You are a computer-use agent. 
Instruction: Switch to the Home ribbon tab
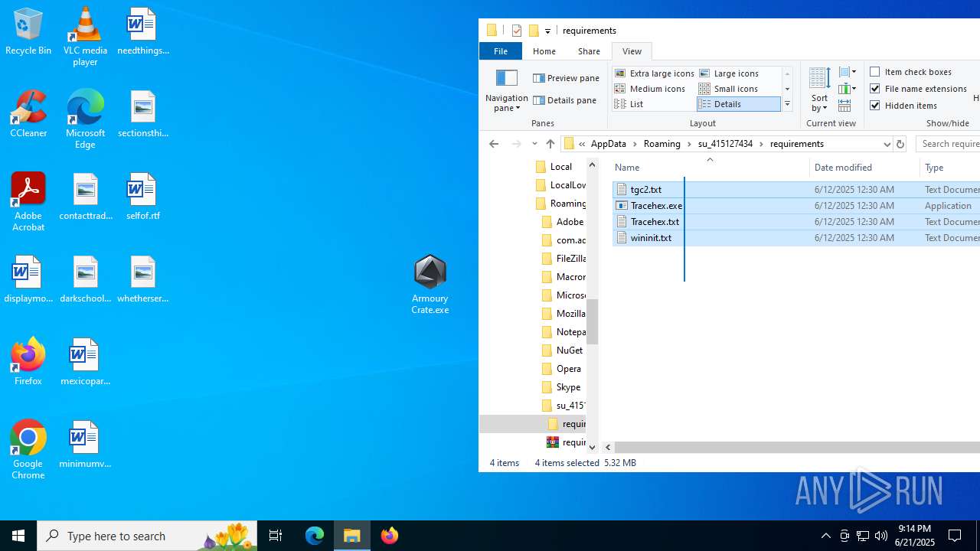click(544, 51)
